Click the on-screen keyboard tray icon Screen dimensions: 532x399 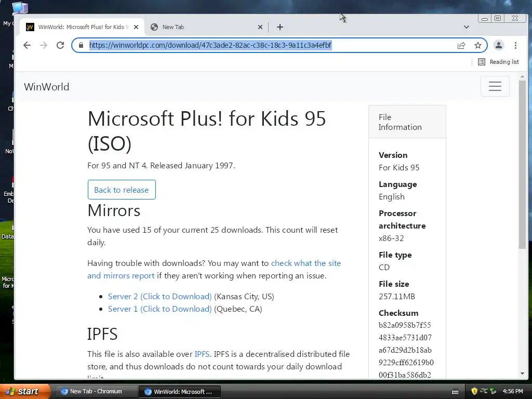(x=455, y=392)
